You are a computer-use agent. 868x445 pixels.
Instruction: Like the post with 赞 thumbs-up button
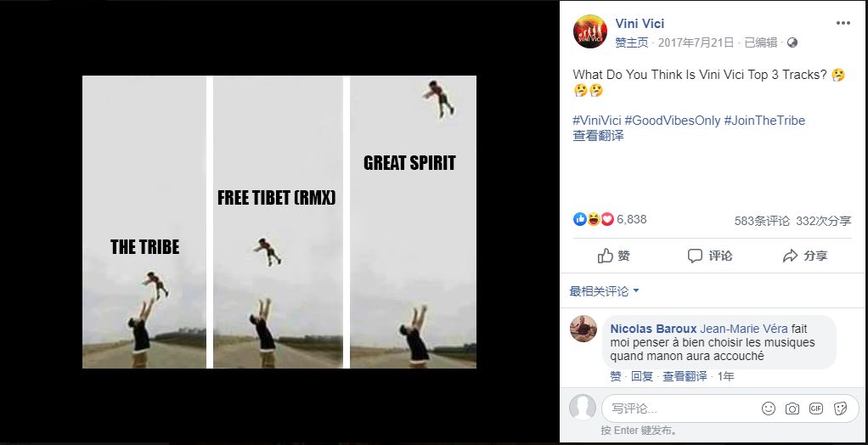[x=614, y=256]
